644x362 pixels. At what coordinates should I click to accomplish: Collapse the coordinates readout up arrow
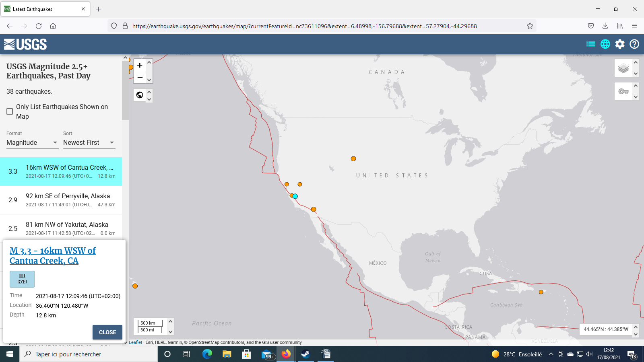(x=636, y=327)
